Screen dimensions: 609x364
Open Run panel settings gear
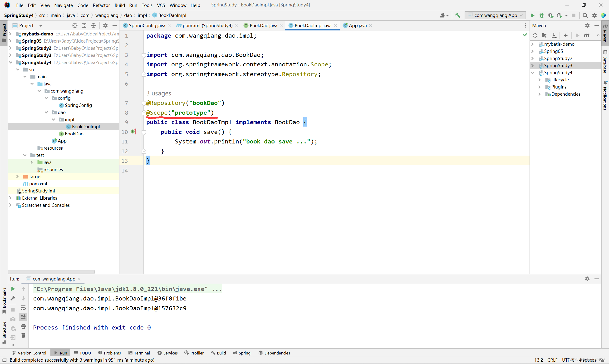pyautogui.click(x=587, y=279)
